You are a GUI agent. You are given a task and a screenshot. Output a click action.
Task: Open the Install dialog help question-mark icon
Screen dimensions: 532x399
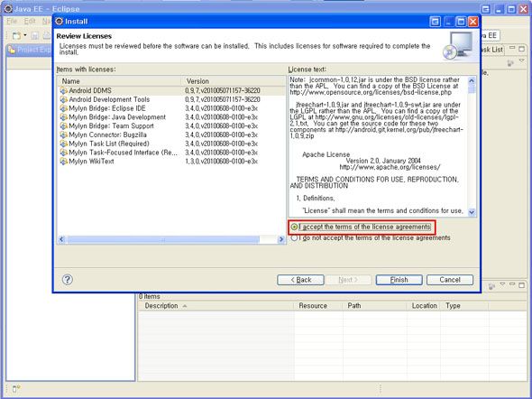click(x=68, y=280)
